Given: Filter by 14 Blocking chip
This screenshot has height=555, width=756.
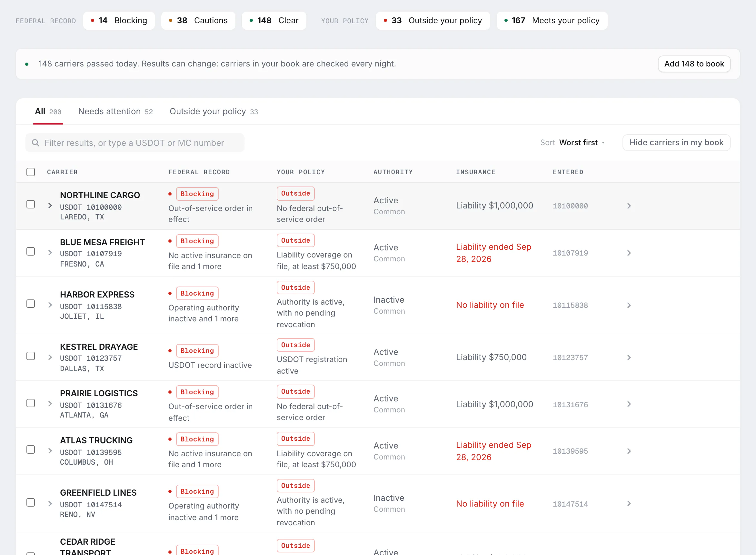Looking at the screenshot, I should pos(119,21).
